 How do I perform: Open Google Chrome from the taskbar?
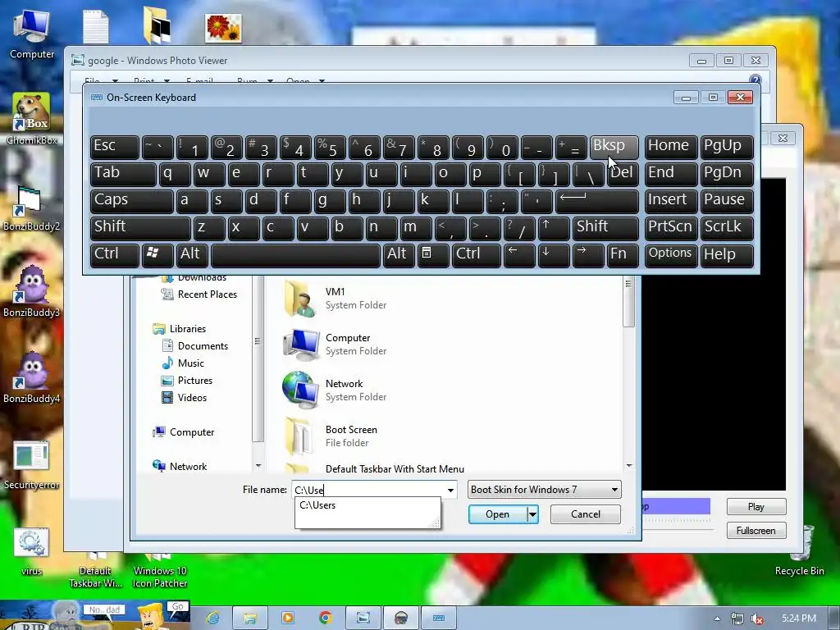point(325,618)
